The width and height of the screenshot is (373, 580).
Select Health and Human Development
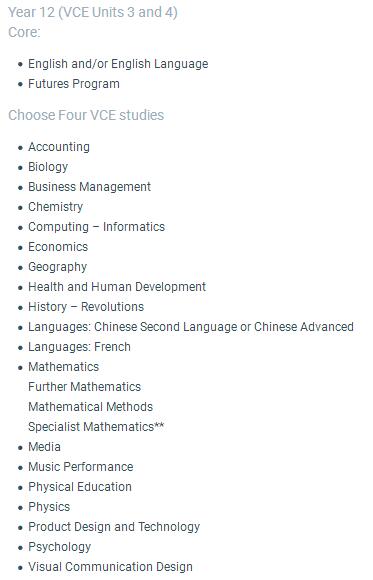click(117, 287)
